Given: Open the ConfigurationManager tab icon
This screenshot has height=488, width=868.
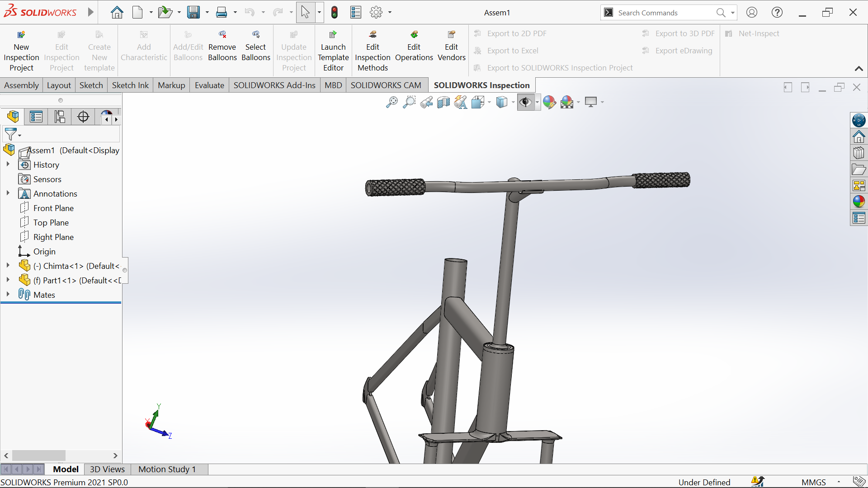Looking at the screenshot, I should click(x=60, y=117).
